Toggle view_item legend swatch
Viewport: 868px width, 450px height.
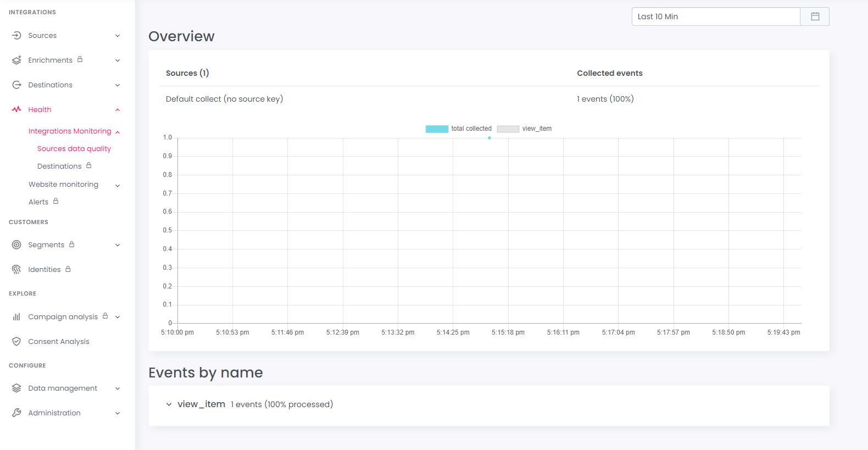pos(508,129)
